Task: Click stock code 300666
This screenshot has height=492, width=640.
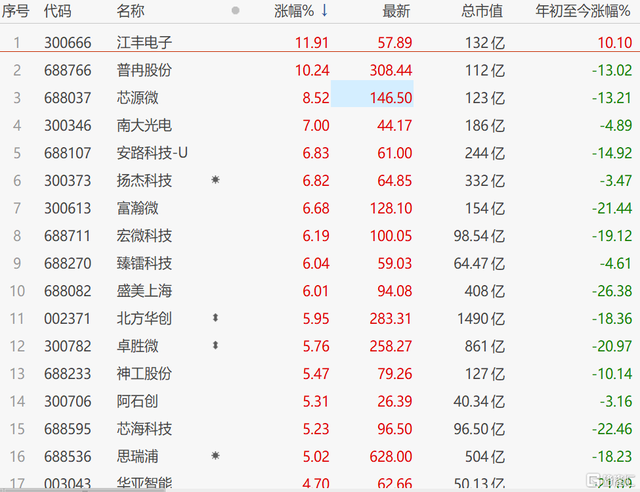Action: coord(68,43)
